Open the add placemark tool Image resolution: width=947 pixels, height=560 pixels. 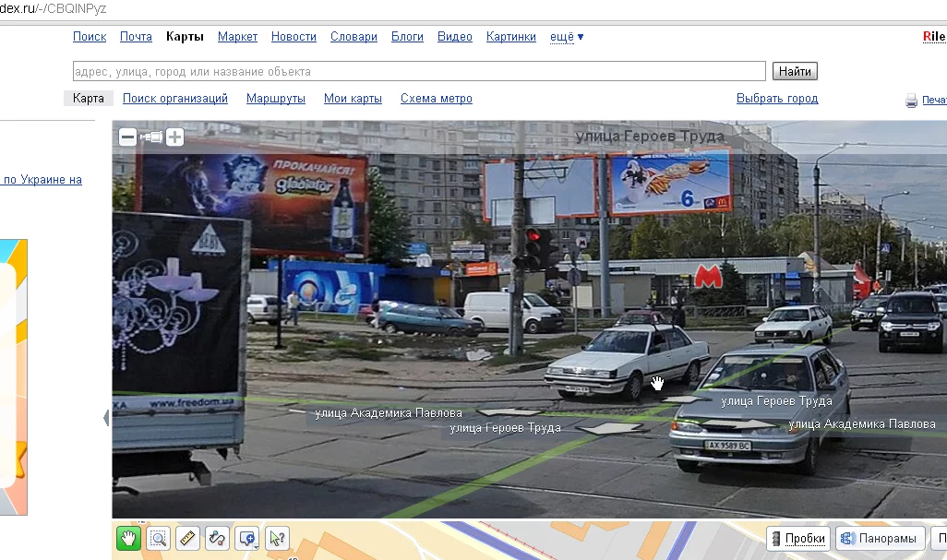click(247, 538)
